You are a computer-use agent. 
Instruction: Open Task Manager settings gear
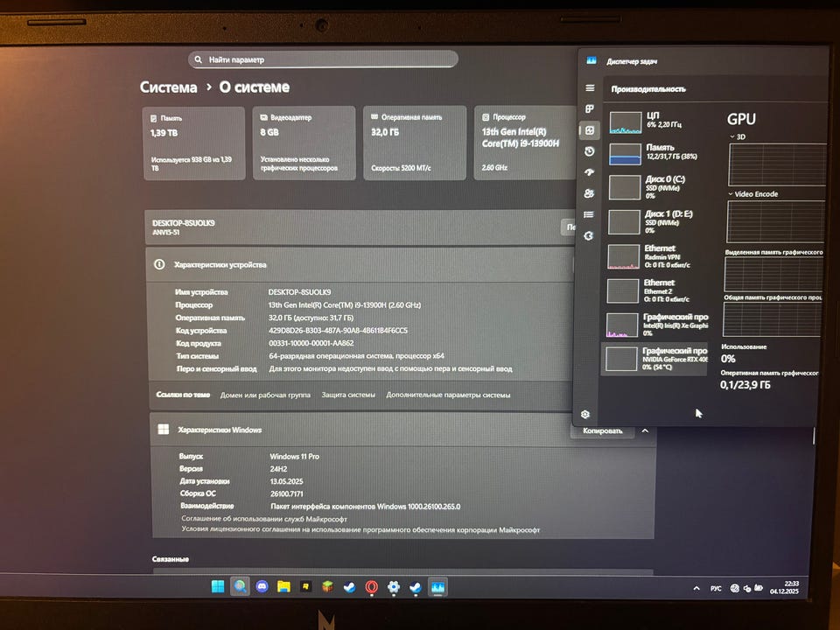(585, 414)
